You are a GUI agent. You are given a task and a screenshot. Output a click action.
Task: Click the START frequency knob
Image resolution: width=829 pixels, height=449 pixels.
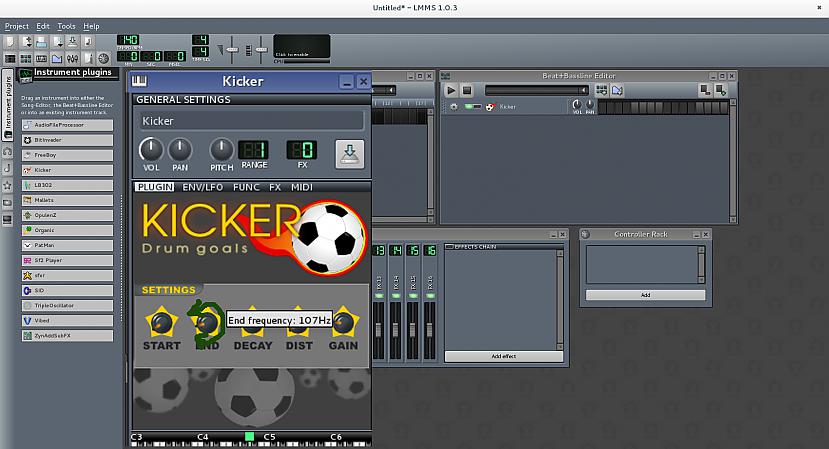(161, 322)
